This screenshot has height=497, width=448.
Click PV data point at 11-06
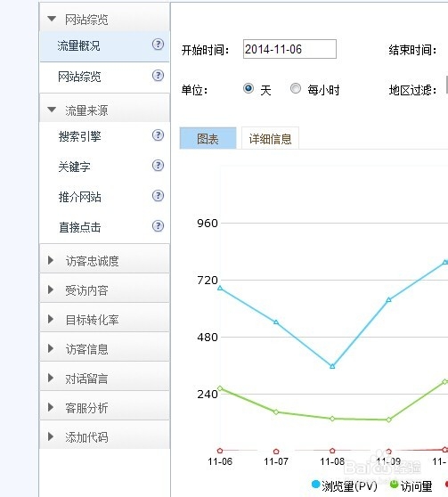click(x=220, y=288)
